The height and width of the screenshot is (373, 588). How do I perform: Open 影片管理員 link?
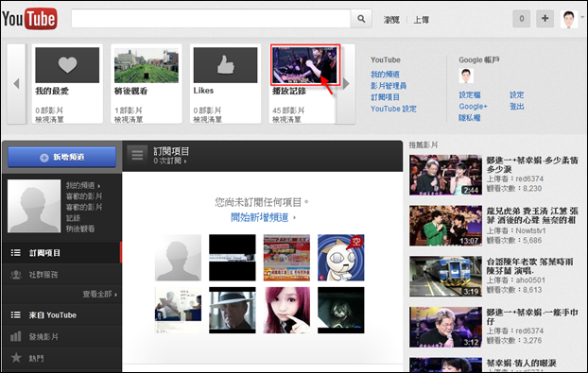(389, 86)
